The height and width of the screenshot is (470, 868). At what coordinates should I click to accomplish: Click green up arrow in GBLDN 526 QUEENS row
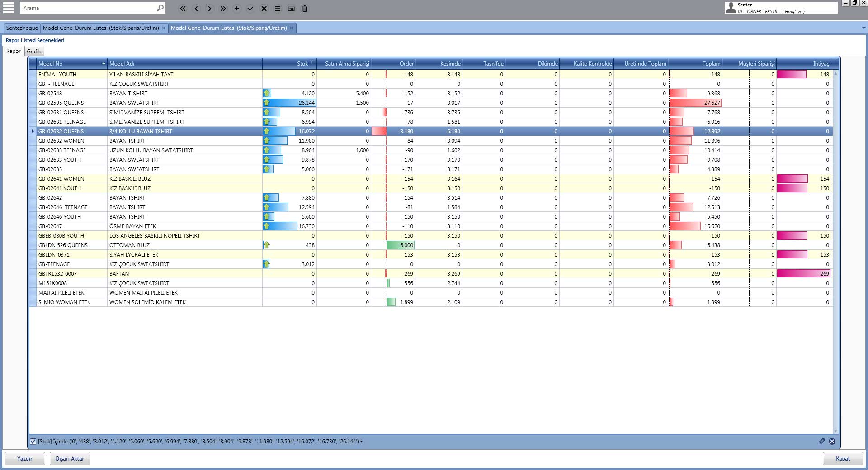(x=267, y=245)
